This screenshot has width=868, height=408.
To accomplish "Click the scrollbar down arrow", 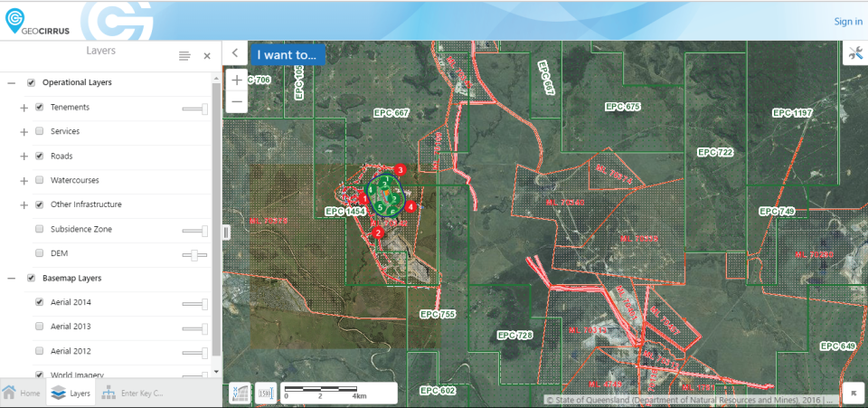I will coord(216,372).
